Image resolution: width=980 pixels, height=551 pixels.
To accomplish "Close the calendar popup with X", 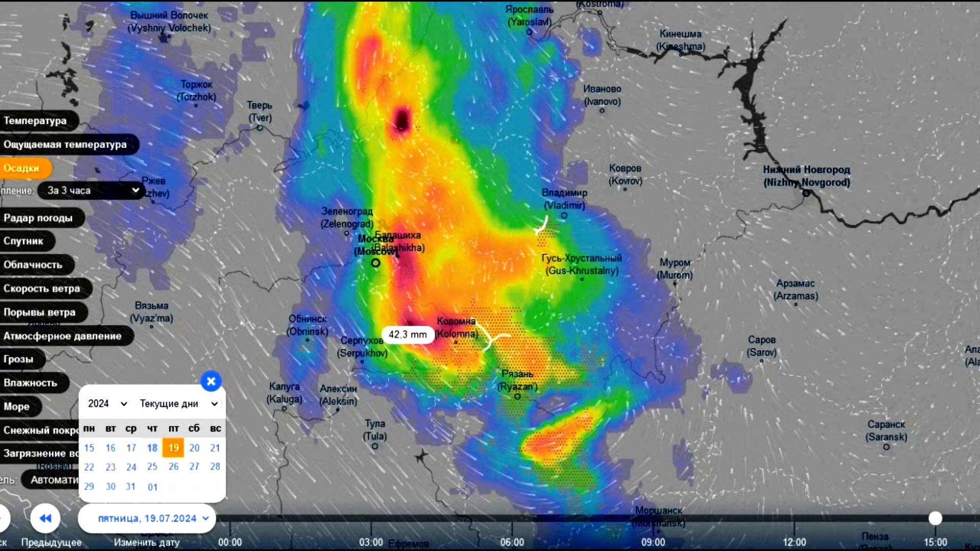I will 211,381.
